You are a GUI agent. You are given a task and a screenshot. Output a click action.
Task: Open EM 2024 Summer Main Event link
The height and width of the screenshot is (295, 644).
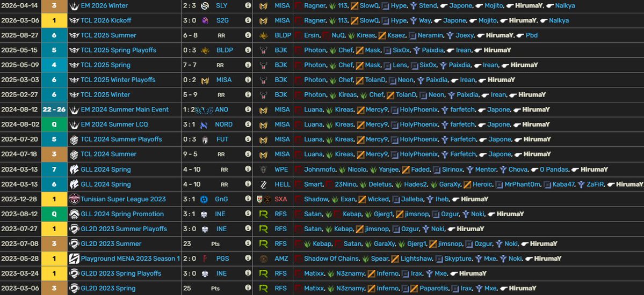coord(125,109)
